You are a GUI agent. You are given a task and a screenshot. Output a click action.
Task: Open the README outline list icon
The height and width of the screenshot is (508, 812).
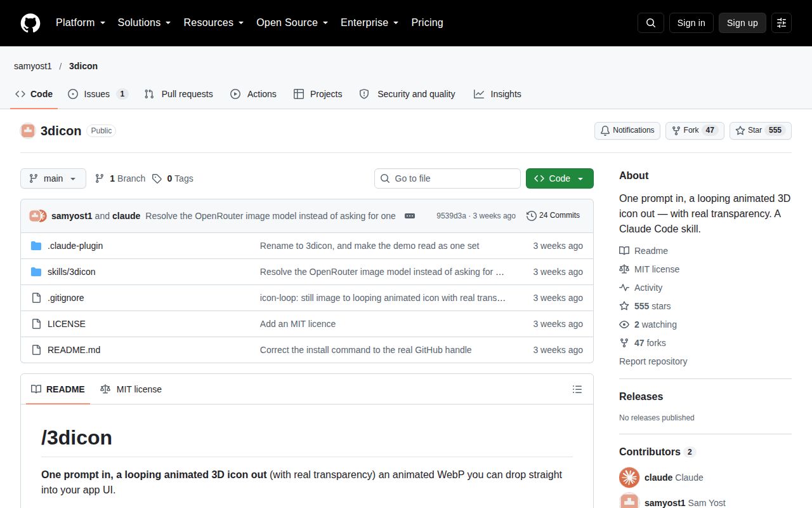pyautogui.click(x=577, y=389)
